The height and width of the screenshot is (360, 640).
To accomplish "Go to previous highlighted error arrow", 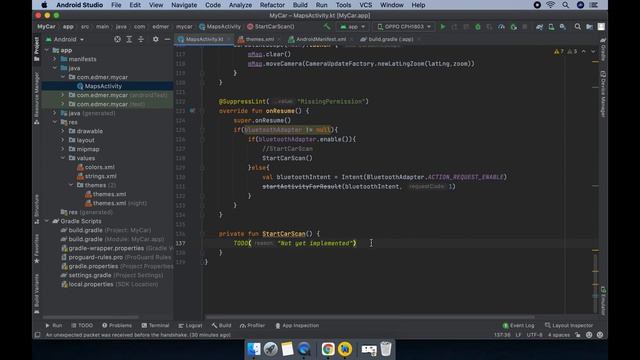I will click(x=583, y=51).
